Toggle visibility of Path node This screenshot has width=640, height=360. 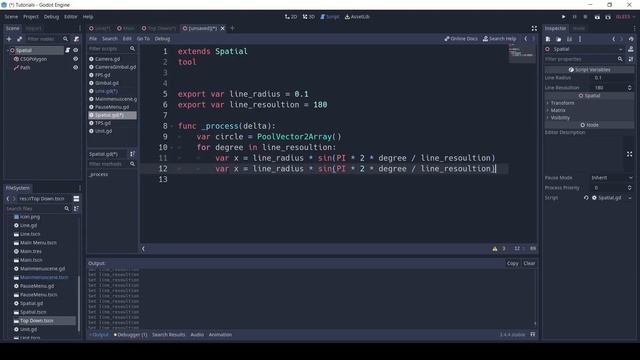pyautogui.click(x=76, y=67)
